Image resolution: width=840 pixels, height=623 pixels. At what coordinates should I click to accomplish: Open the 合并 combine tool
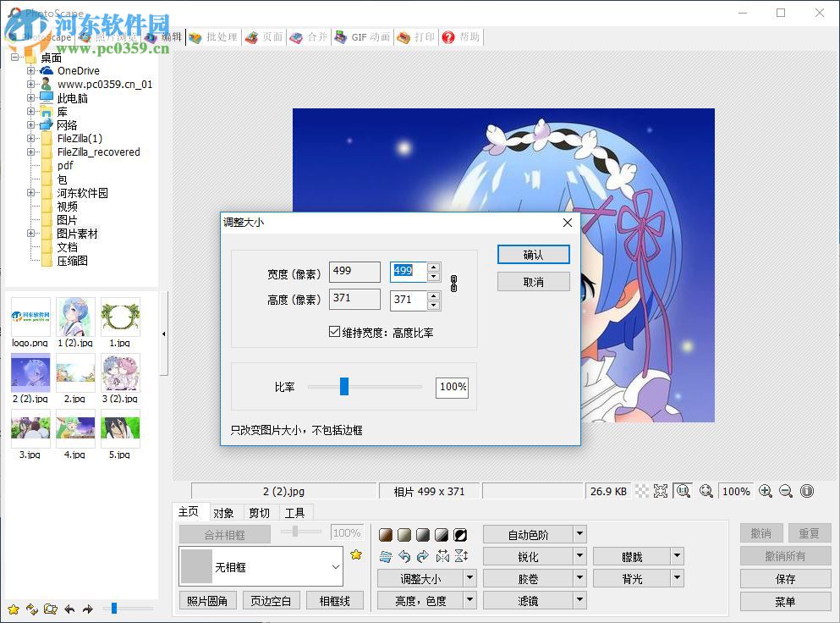pyautogui.click(x=309, y=37)
